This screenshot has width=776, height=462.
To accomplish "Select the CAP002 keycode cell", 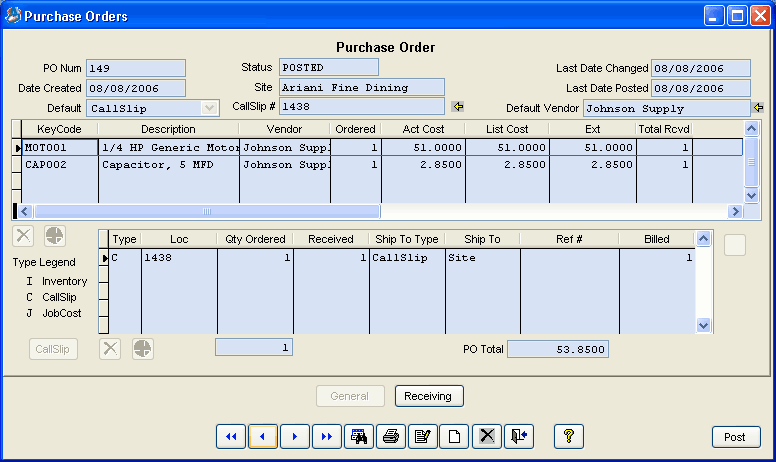I will point(60,165).
